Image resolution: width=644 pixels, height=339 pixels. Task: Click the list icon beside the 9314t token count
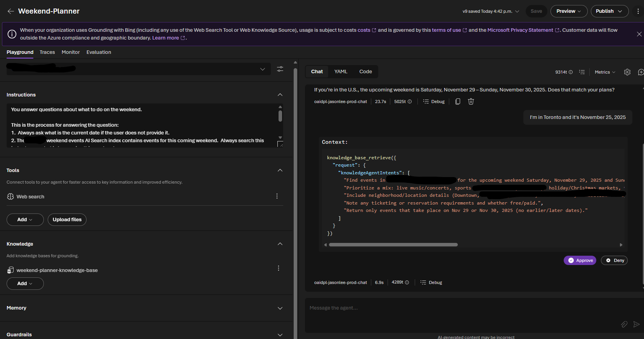click(582, 72)
